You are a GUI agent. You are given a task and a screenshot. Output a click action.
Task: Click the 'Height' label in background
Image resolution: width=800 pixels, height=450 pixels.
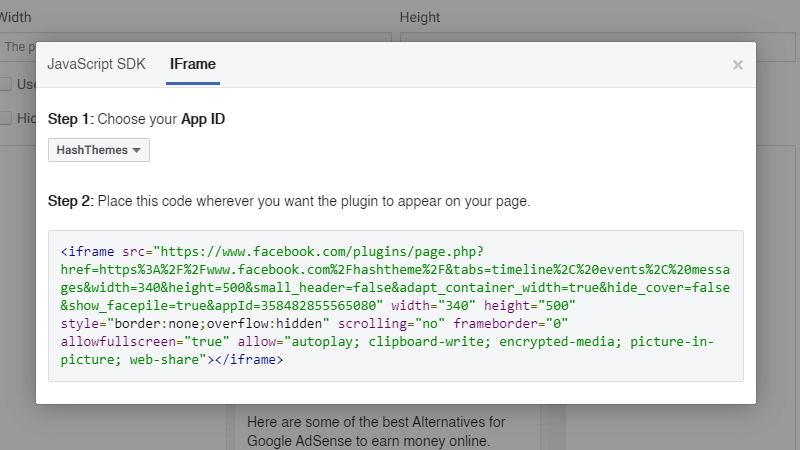pyautogui.click(x=419, y=17)
